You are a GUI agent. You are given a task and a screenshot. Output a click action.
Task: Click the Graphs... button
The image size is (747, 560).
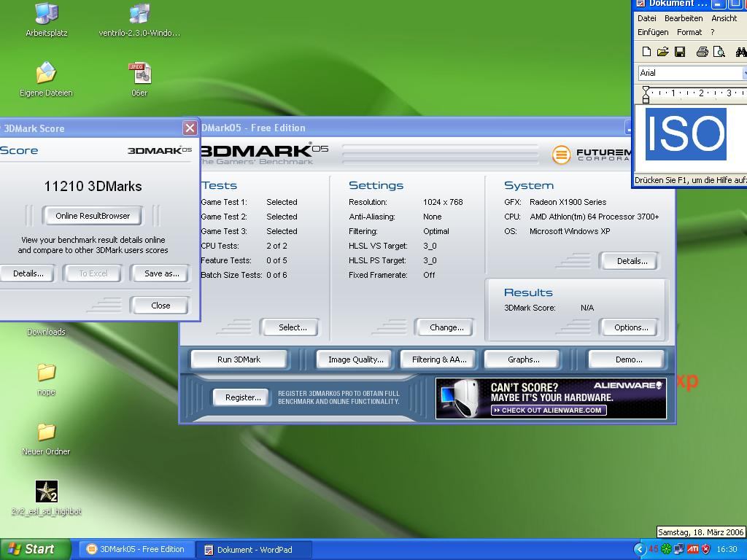pos(523,359)
